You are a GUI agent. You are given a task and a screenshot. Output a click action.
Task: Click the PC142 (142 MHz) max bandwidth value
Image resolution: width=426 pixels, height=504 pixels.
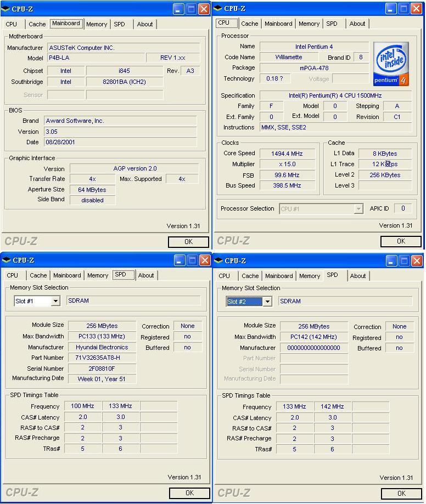(x=313, y=337)
